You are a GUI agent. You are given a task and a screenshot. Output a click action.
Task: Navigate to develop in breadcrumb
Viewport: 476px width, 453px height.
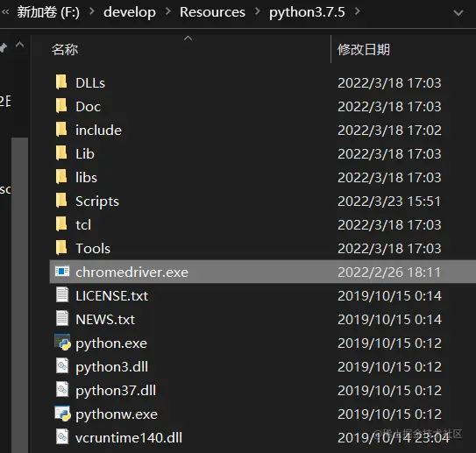(x=130, y=12)
